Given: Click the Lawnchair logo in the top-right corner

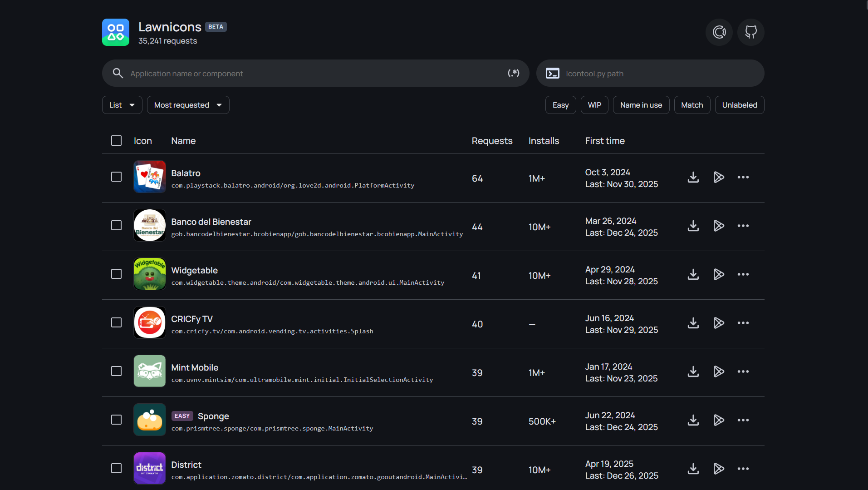Looking at the screenshot, I should [719, 32].
